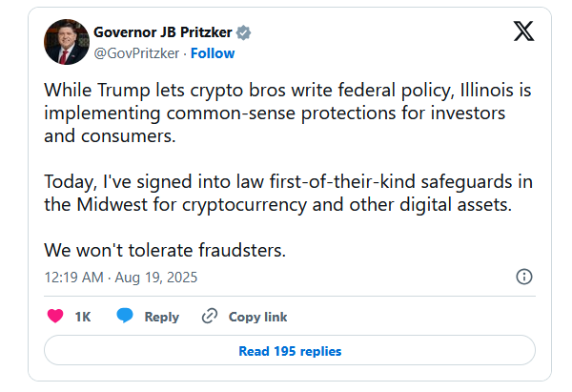Screen dimensions: 572x392
Task: Click the blue verified badge icon
Action: [x=243, y=32]
